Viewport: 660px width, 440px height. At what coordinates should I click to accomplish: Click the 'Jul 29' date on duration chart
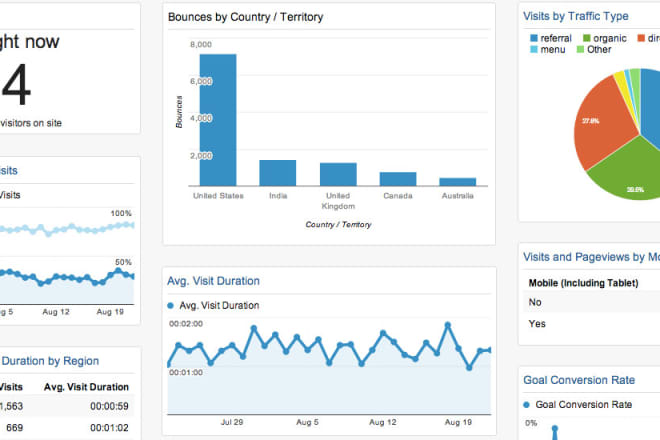click(x=232, y=422)
